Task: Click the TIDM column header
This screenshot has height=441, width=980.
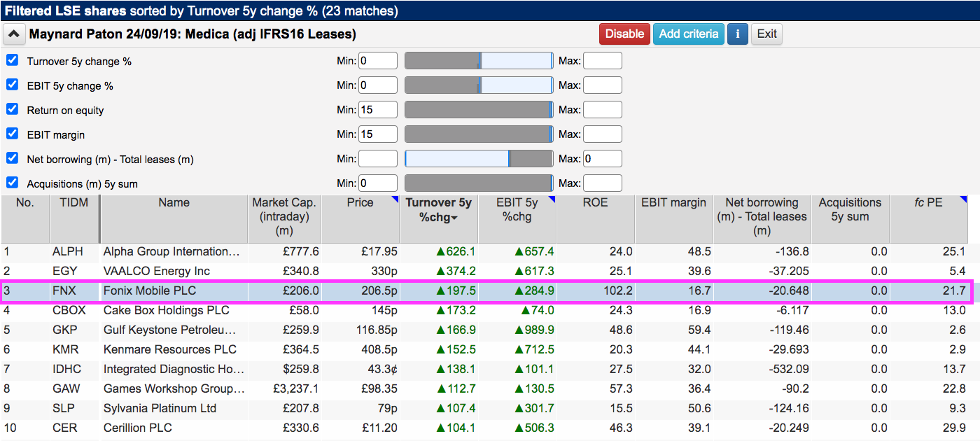Action: (x=74, y=203)
